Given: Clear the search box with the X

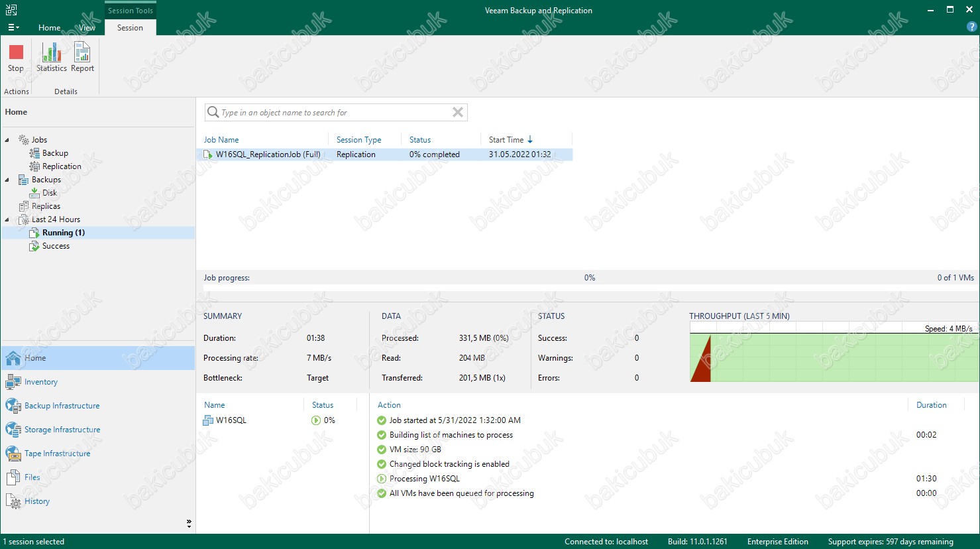Looking at the screenshot, I should pos(458,112).
